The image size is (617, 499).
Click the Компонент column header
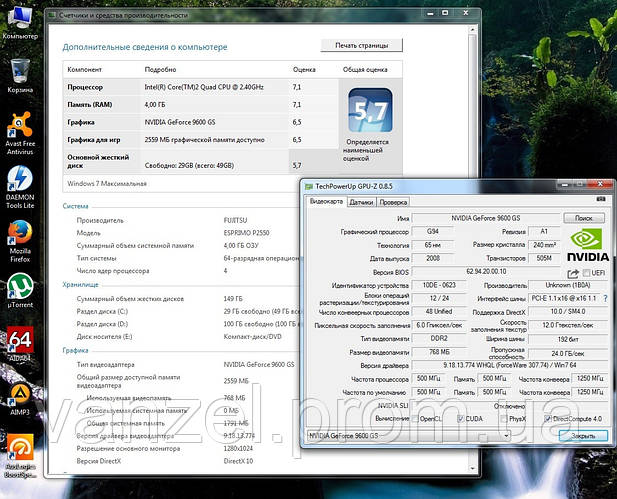coord(85,70)
